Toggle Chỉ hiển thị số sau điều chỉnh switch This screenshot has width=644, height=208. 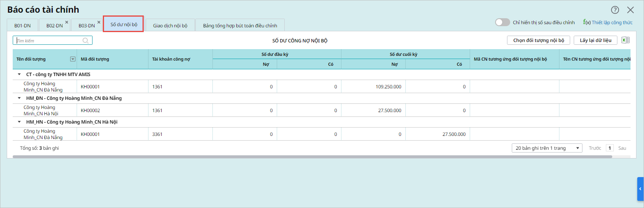pyautogui.click(x=502, y=23)
